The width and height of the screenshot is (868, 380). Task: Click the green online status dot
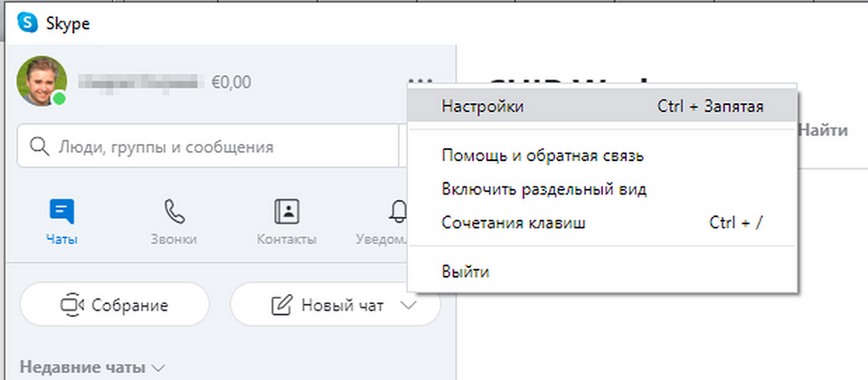point(60,98)
